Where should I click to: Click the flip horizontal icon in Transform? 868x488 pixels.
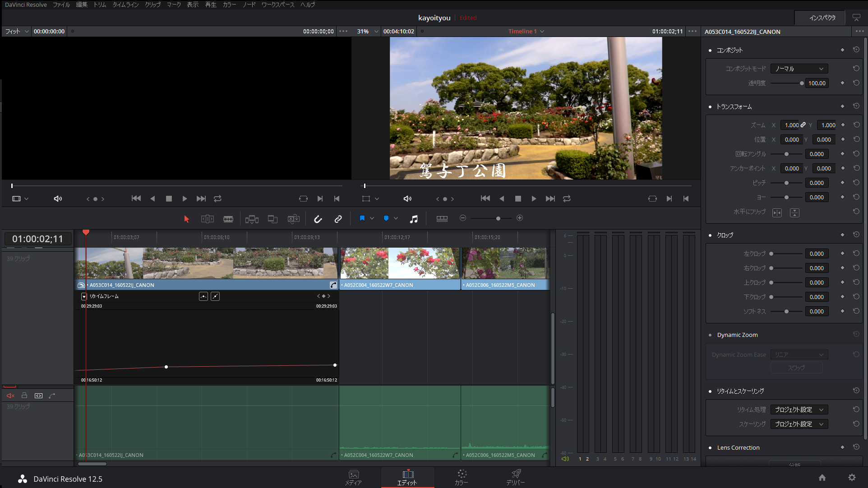(777, 212)
